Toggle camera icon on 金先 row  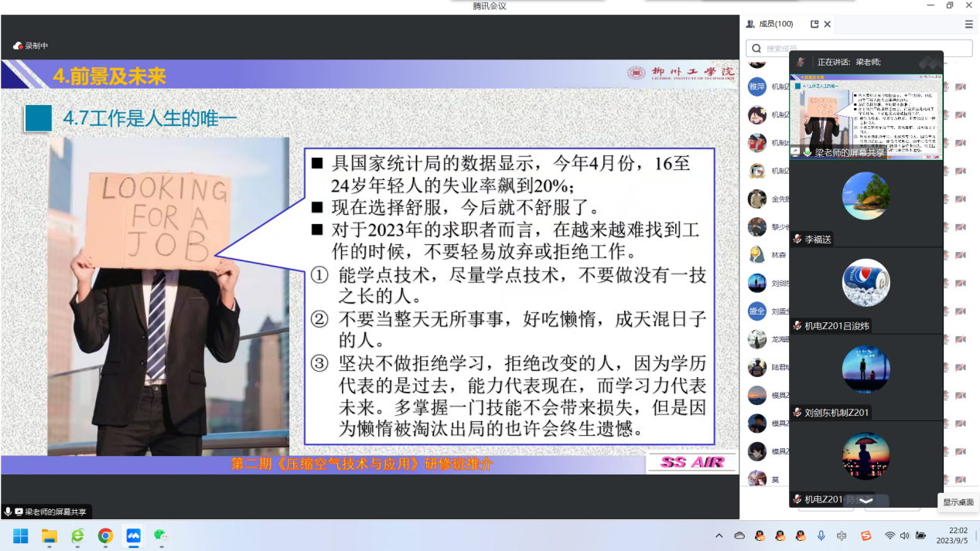pos(961,199)
